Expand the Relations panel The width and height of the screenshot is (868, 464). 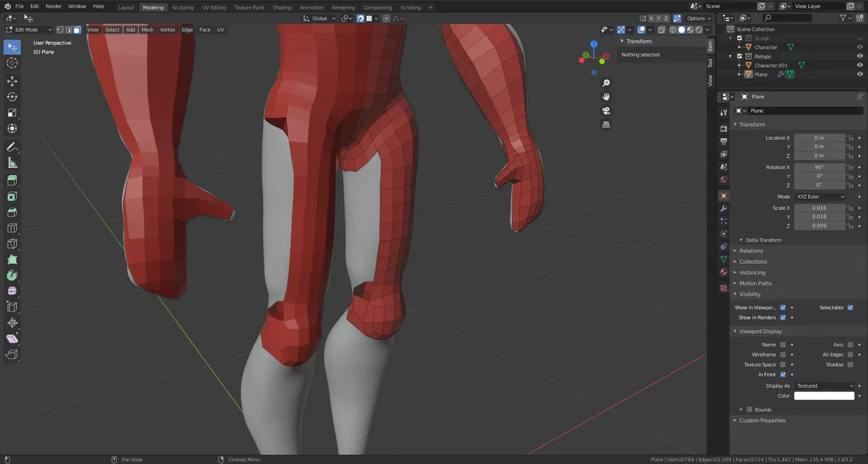(x=751, y=251)
